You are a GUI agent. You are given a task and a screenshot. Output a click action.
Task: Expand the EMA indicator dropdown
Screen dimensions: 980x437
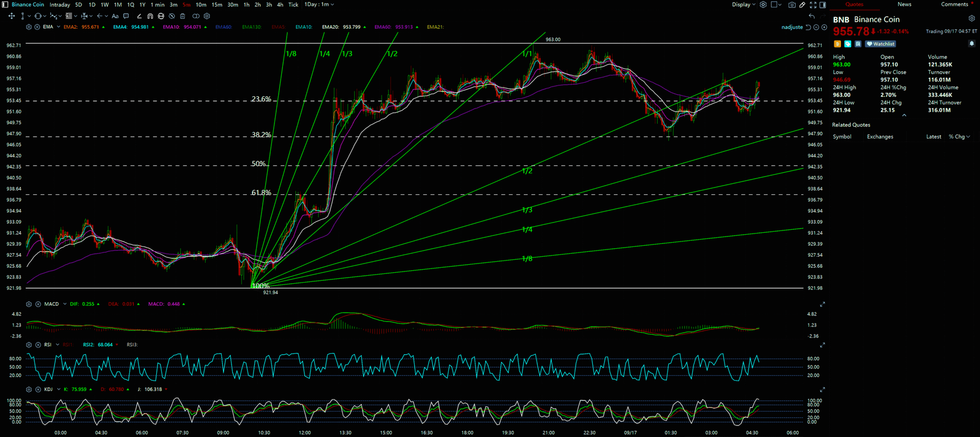pos(58,27)
